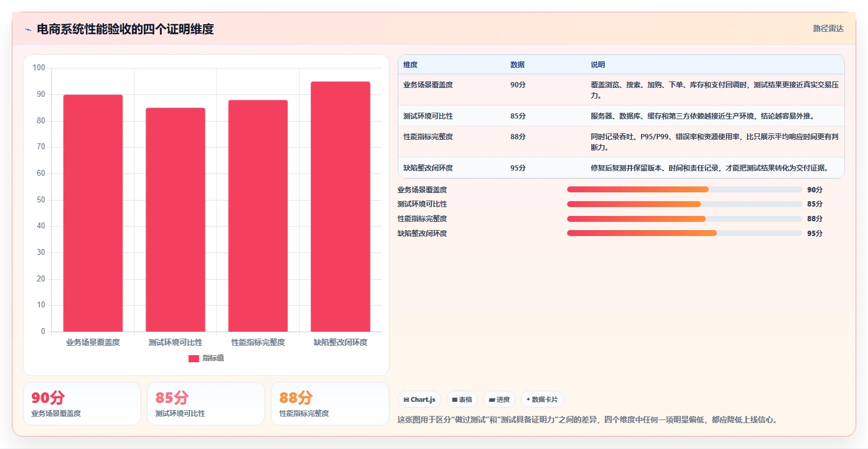Click the lightning icon beside the page title

[x=28, y=29]
